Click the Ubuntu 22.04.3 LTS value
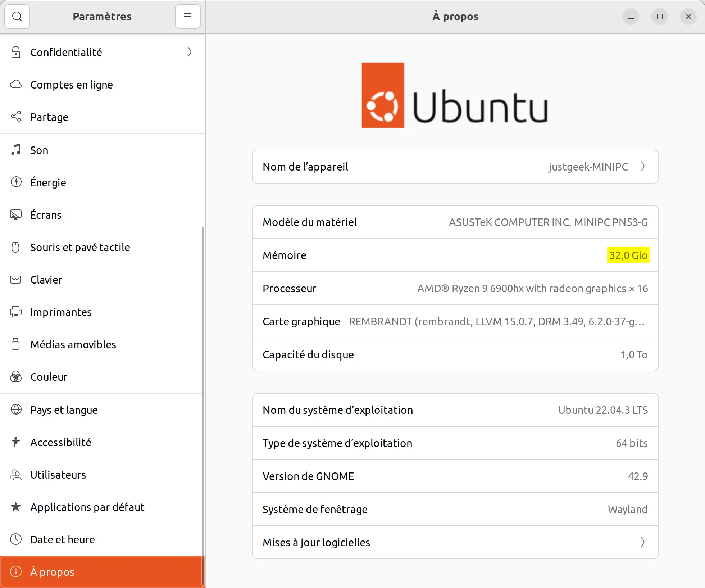705x588 pixels. pyautogui.click(x=603, y=410)
